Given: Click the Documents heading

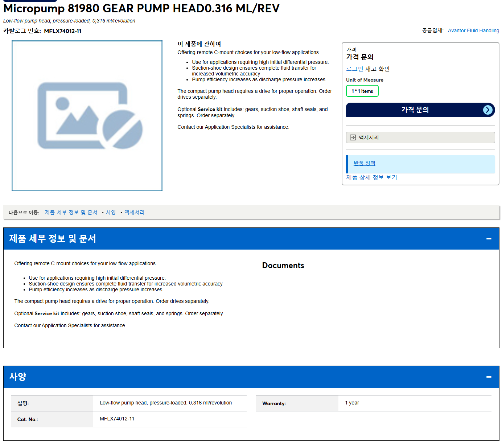Looking at the screenshot, I should click(283, 266).
